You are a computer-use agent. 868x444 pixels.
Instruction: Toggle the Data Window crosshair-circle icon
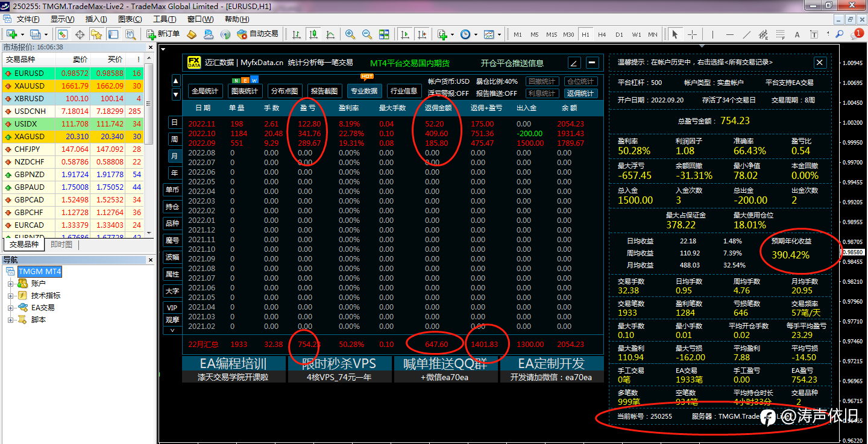79,34
